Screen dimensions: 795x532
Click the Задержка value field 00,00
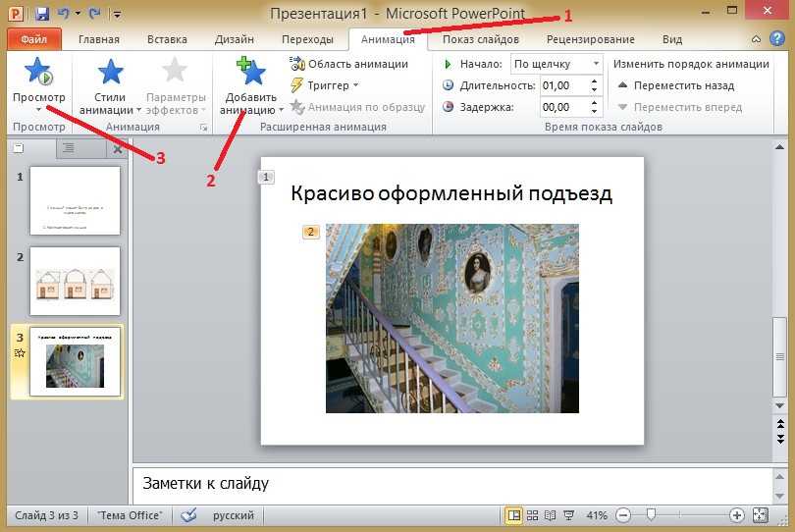click(563, 107)
